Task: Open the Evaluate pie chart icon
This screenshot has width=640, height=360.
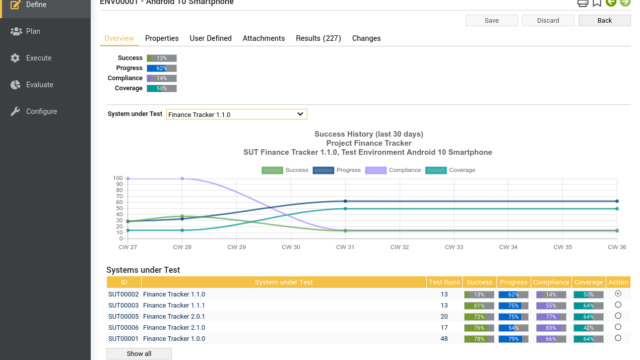Action: tap(15, 84)
